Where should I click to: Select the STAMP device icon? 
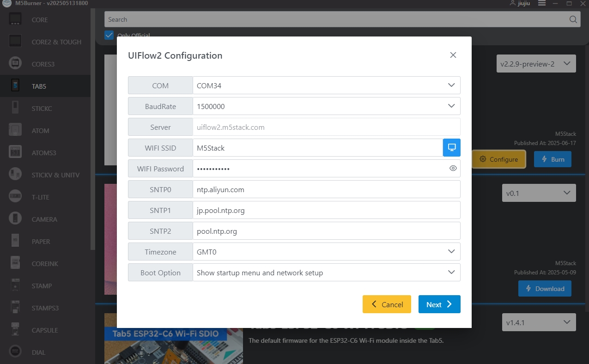tap(15, 285)
